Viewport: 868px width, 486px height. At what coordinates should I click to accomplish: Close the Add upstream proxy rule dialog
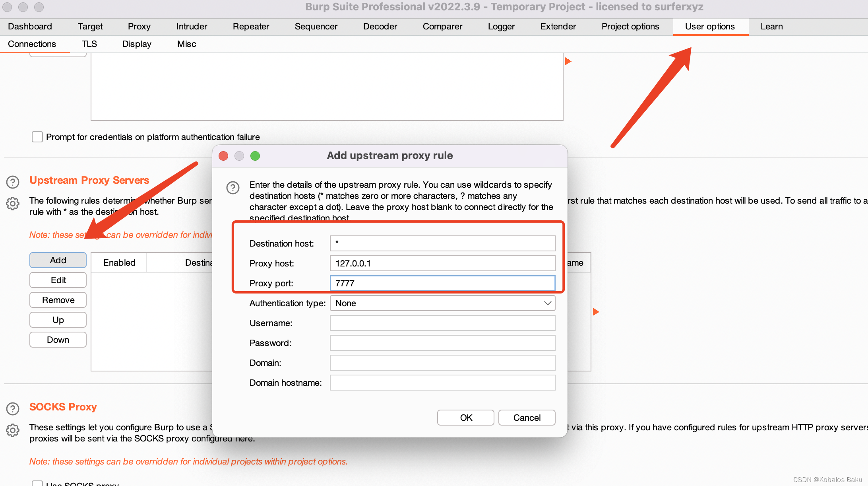[223, 156]
